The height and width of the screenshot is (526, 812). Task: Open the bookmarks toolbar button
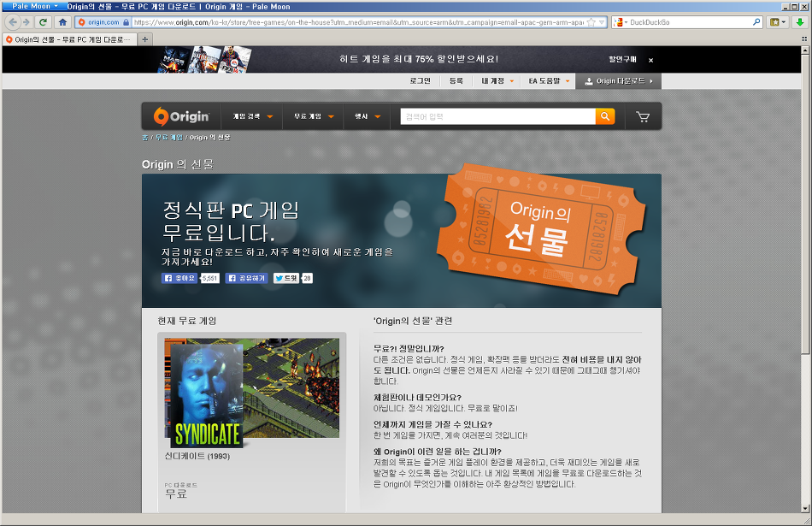coord(778,22)
